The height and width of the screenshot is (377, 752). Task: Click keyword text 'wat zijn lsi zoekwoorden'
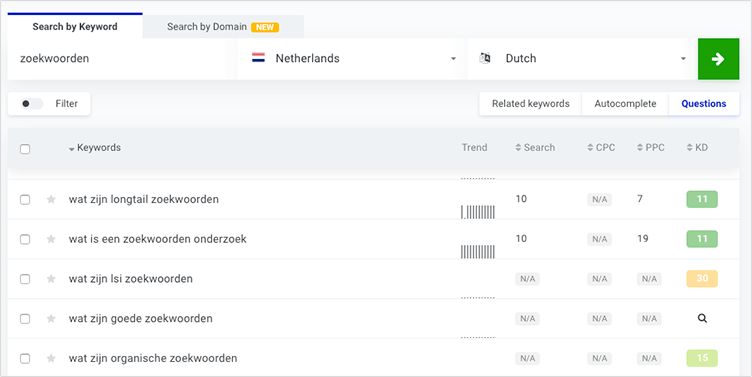130,279
